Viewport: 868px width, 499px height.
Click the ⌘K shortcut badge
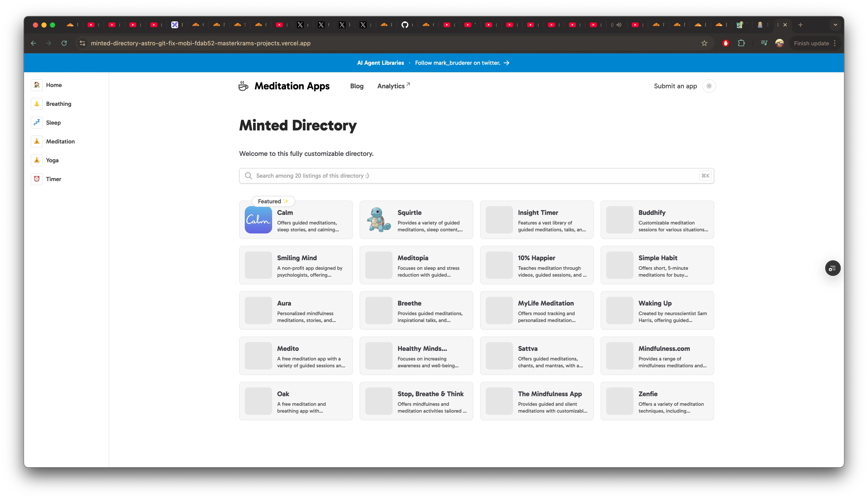pos(705,176)
